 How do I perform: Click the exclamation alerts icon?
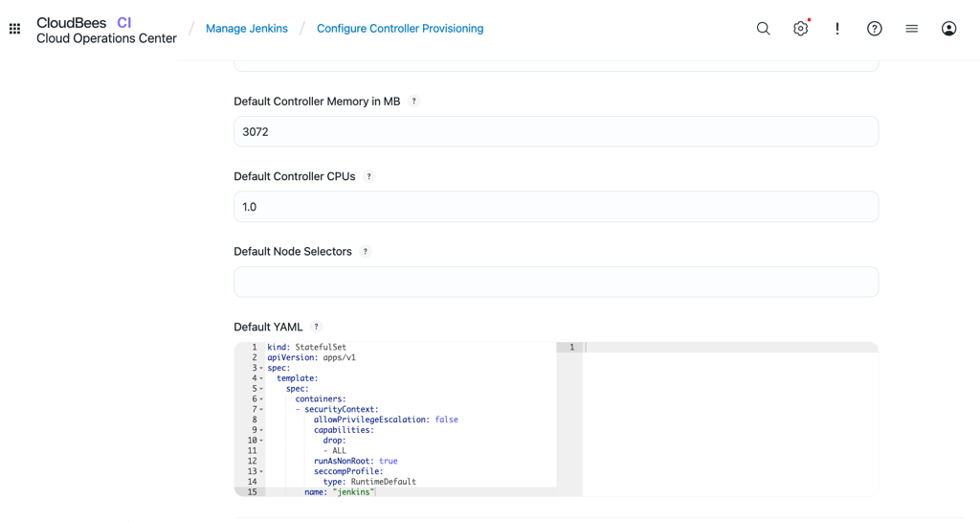(x=837, y=29)
